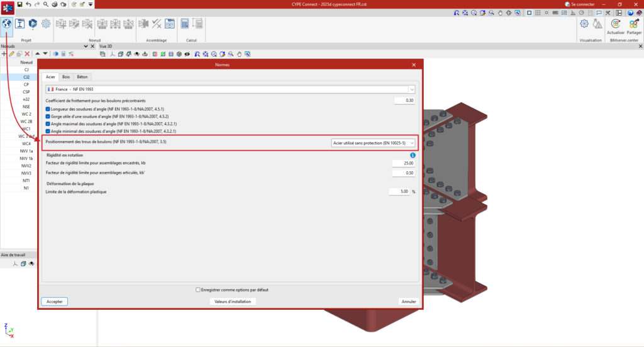Open the assembly library icon in Assemblage group
The height and width of the screenshot is (347, 644).
(170, 24)
